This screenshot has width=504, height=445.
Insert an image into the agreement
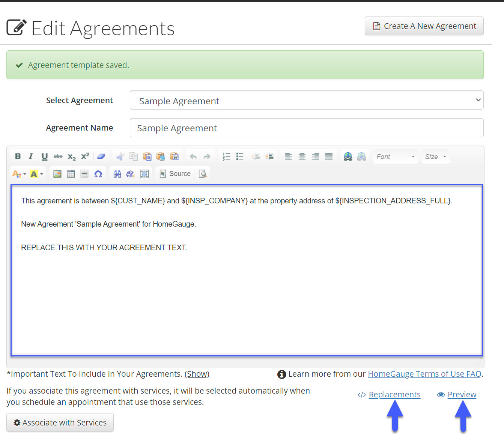tap(57, 173)
